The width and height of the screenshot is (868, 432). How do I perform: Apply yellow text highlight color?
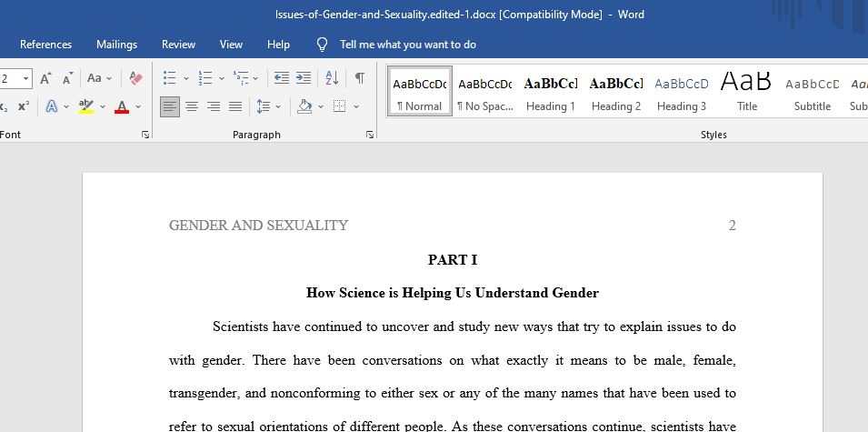click(85, 106)
